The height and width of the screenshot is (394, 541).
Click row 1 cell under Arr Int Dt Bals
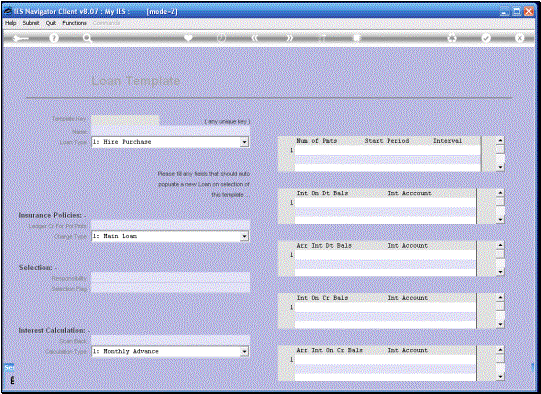click(x=340, y=255)
